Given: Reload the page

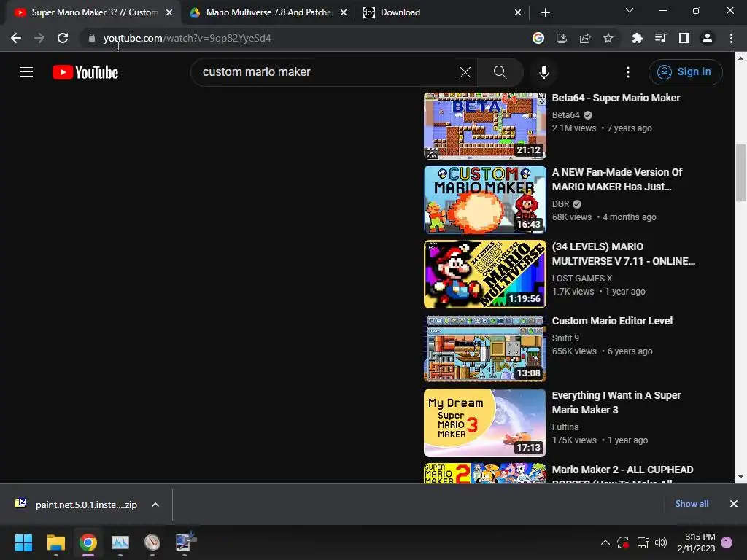Looking at the screenshot, I should (63, 38).
